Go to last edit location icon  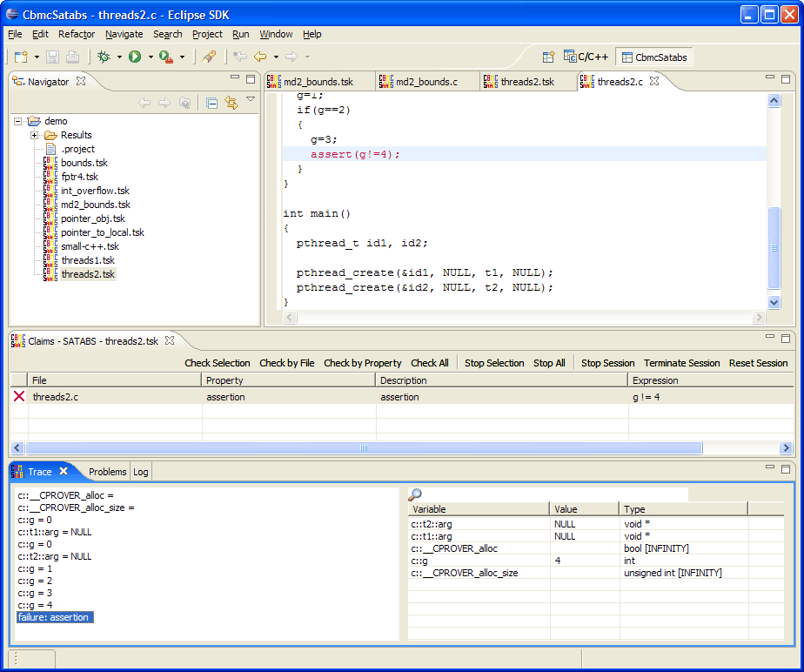(x=239, y=57)
